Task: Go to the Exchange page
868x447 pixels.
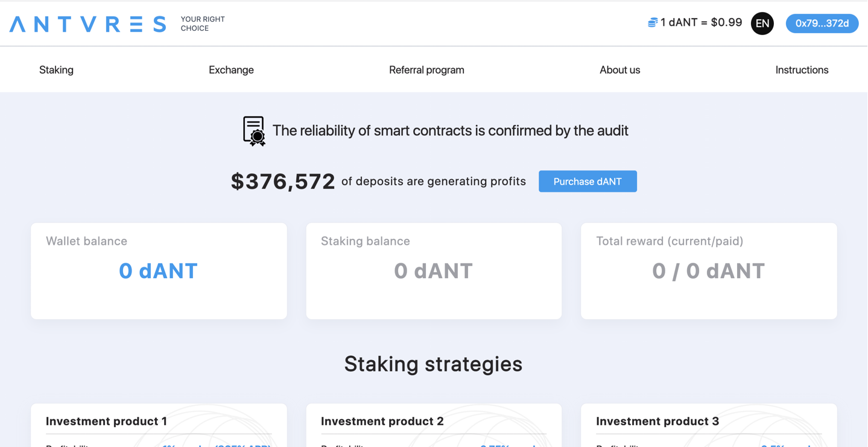Action: [x=231, y=70]
